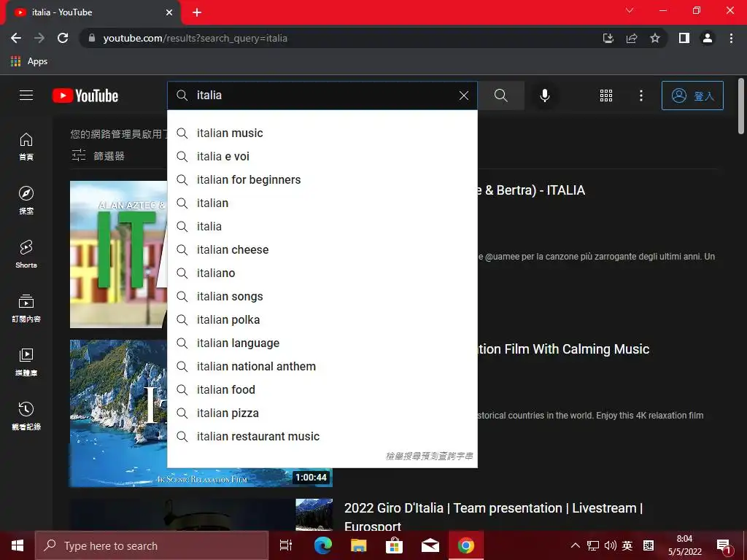Choose 'italian food' suggestion
The width and height of the screenshot is (747, 560).
click(x=322, y=389)
